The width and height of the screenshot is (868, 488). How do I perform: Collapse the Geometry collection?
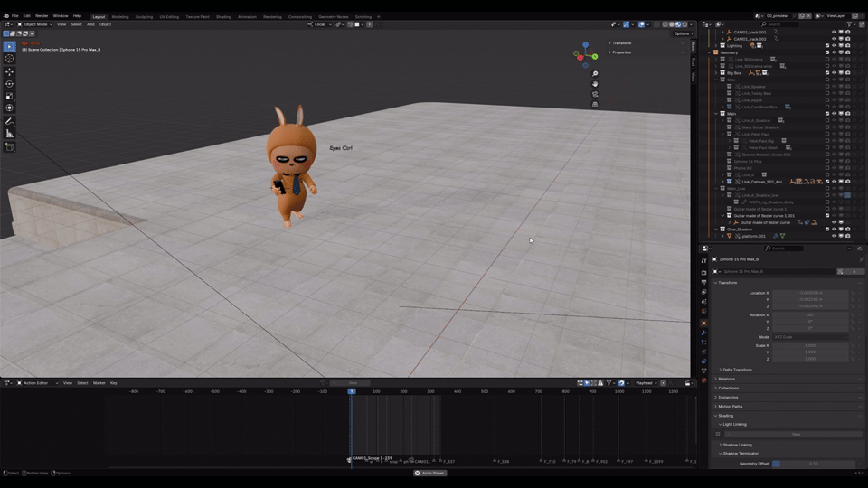pyautogui.click(x=709, y=52)
